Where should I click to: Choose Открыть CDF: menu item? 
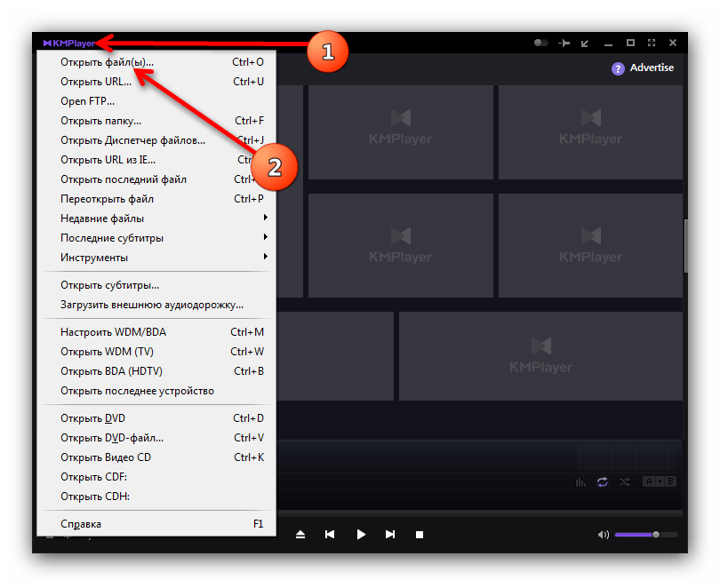[156, 477]
